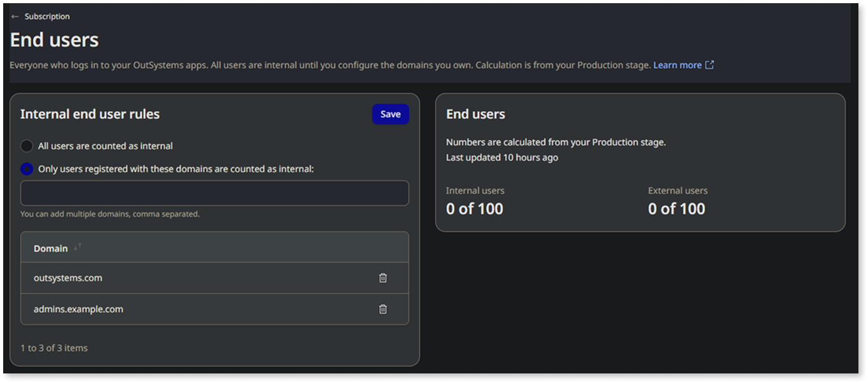868x383 pixels.
Task: Select the ascending sort arrow on Domain
Action: click(80, 245)
